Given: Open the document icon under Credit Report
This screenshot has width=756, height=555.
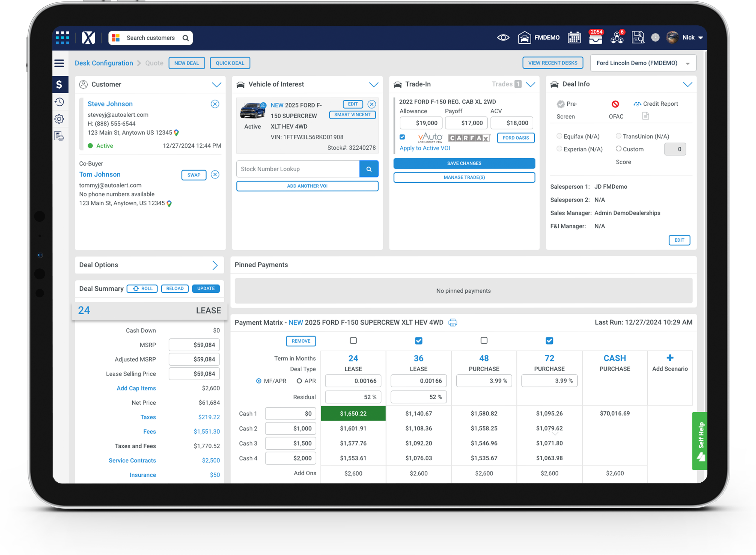Looking at the screenshot, I should pyautogui.click(x=645, y=116).
